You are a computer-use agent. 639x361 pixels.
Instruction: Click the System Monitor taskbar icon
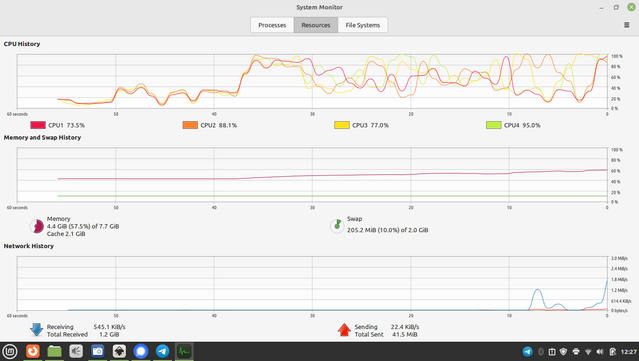[184, 351]
